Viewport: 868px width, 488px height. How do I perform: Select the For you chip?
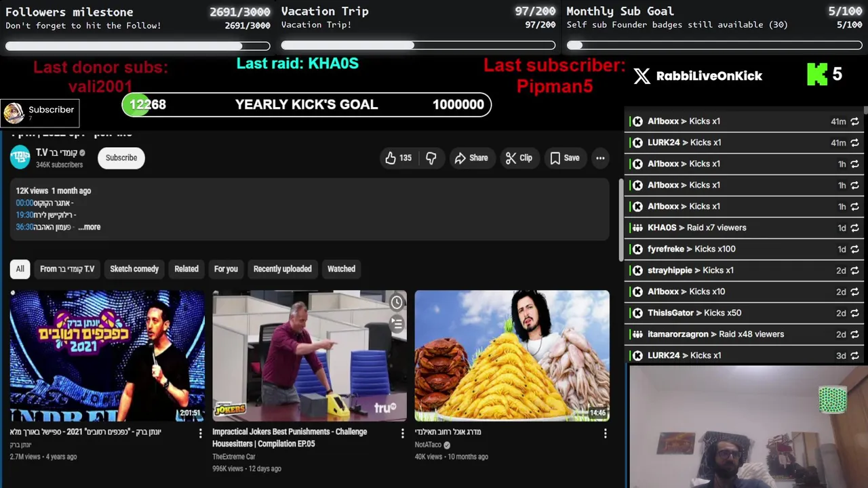[x=226, y=269]
